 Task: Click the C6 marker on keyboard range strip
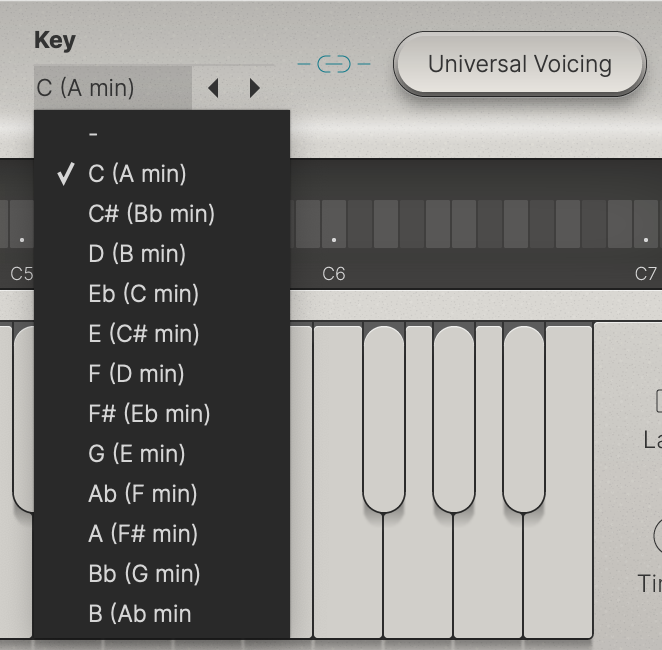334,273
